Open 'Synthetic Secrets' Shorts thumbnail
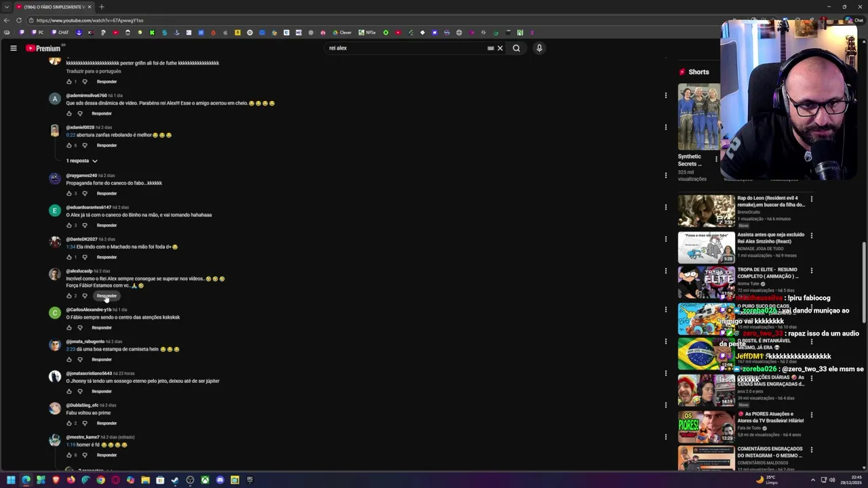The height and width of the screenshot is (488, 868). (699, 117)
